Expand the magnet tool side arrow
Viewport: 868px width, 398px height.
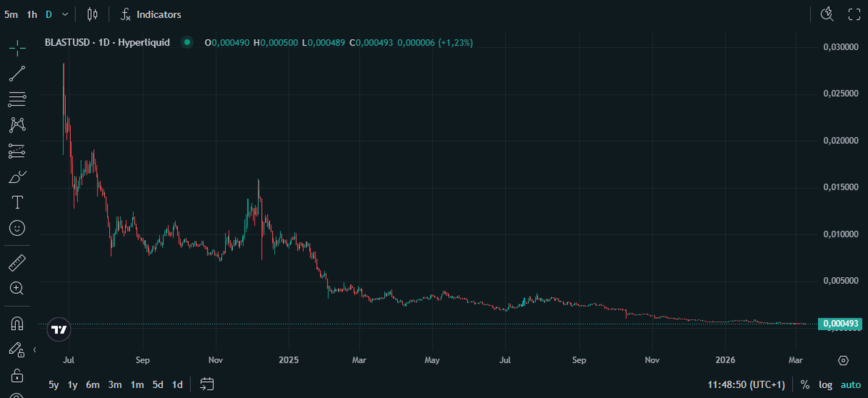pos(35,350)
